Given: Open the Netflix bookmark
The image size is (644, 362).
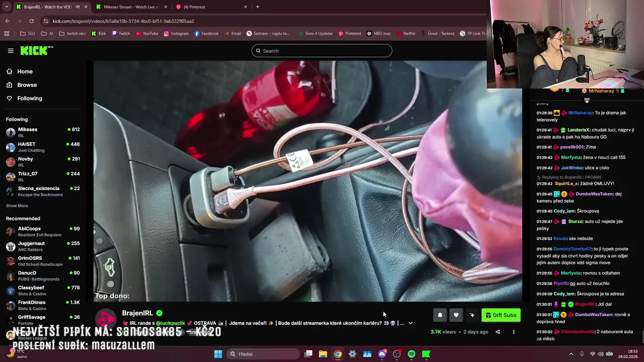Looking at the screenshot, I should point(406,34).
